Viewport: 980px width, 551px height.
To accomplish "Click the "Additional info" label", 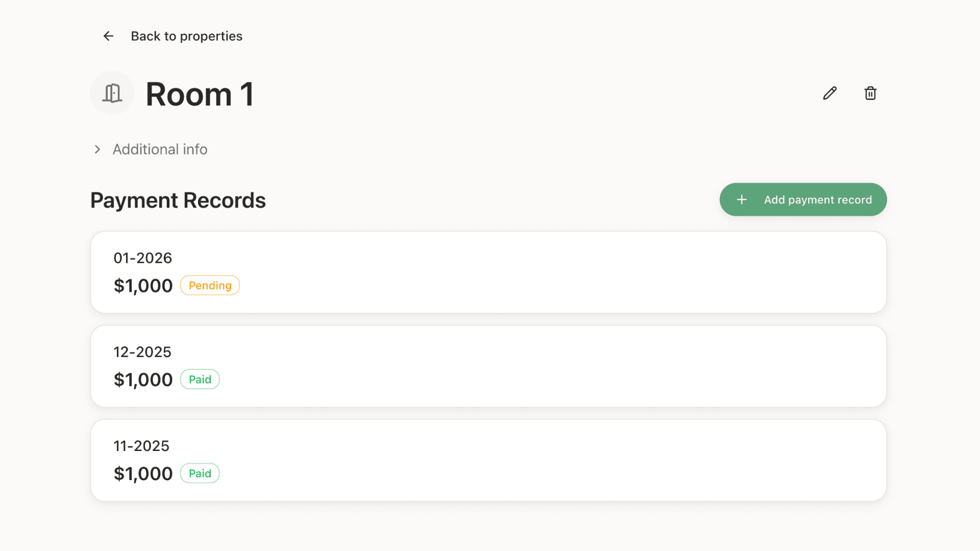I will click(160, 149).
